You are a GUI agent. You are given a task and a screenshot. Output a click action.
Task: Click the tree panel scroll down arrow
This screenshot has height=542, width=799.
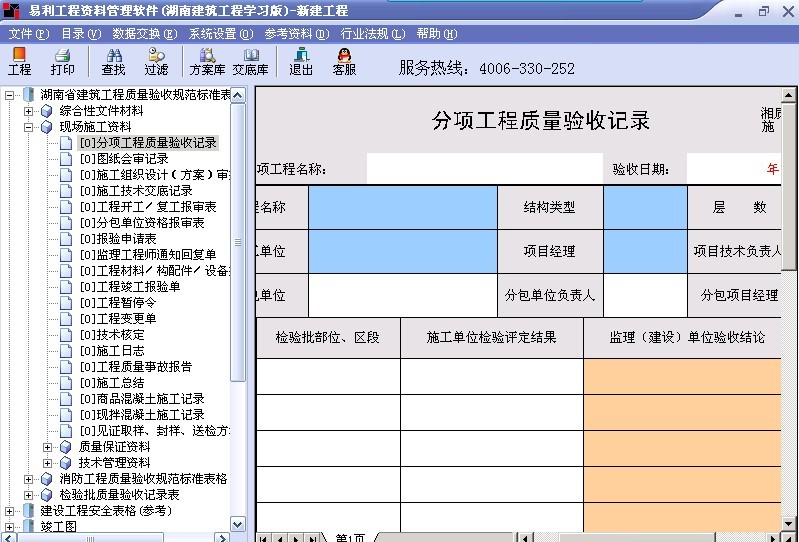[238, 524]
